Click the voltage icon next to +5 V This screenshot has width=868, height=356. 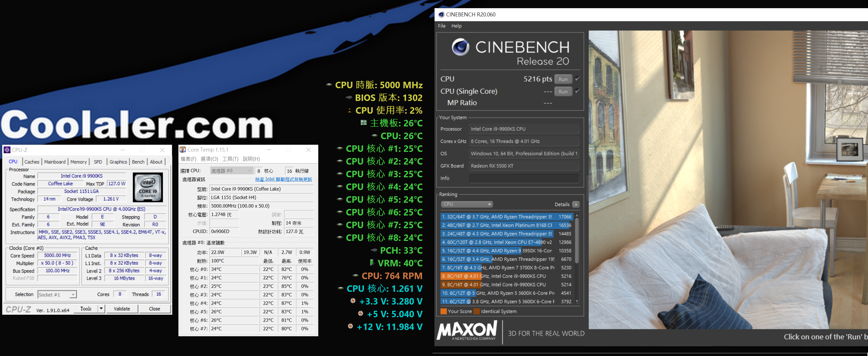click(x=361, y=314)
